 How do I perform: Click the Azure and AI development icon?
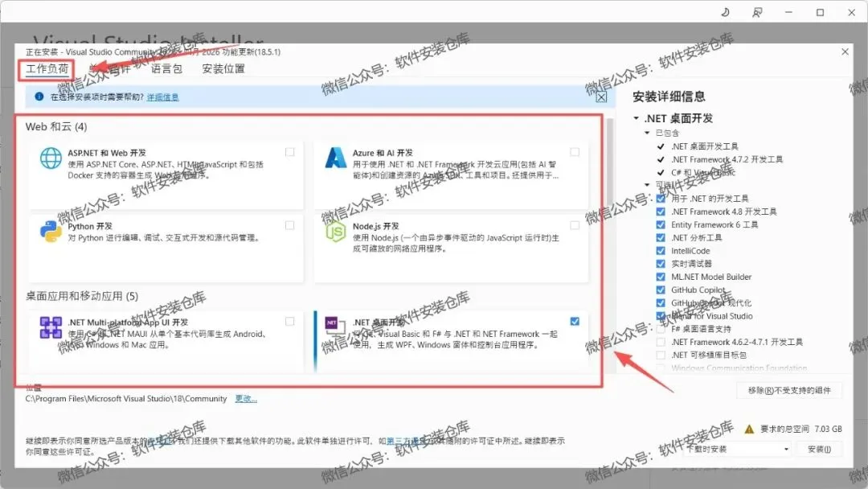335,158
